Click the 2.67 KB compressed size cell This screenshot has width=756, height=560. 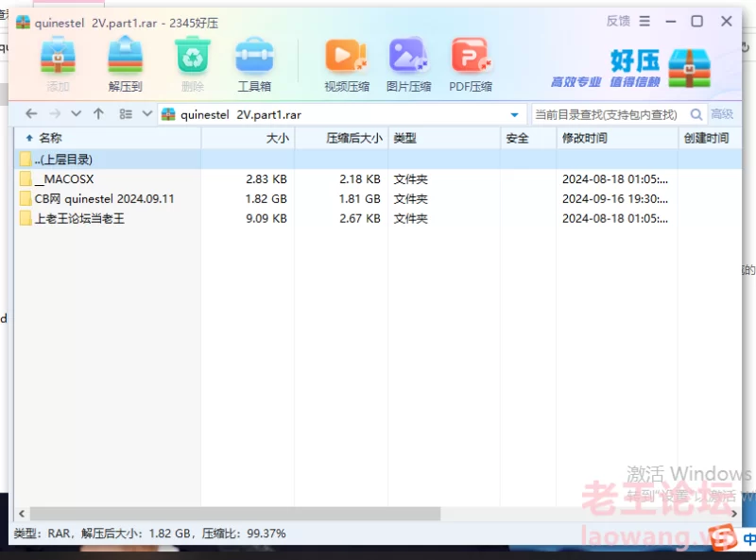click(x=360, y=218)
